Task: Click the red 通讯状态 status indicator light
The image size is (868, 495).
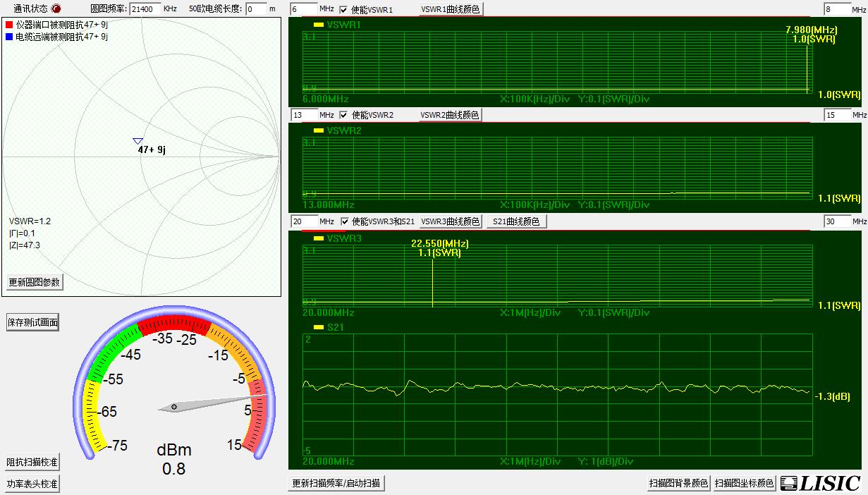Action: tap(56, 8)
